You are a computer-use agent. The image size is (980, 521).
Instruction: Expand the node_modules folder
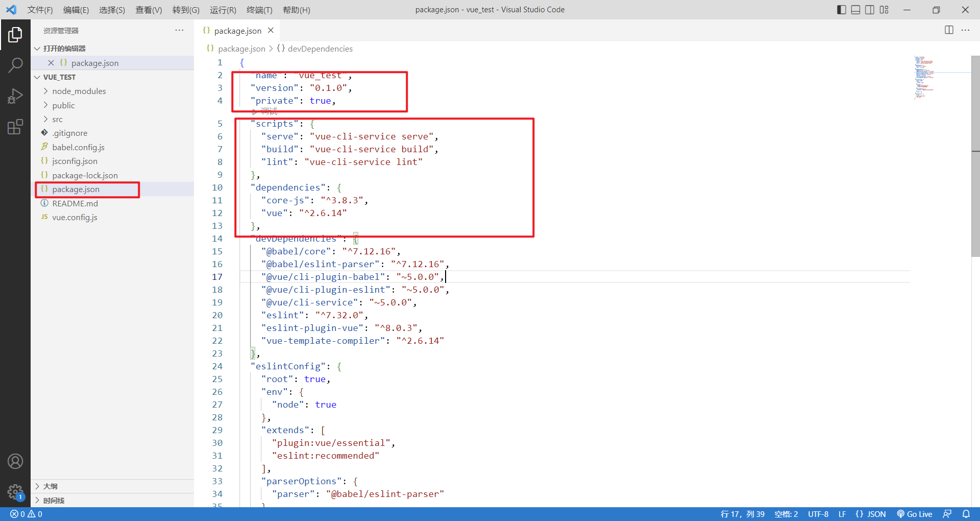coord(112,91)
